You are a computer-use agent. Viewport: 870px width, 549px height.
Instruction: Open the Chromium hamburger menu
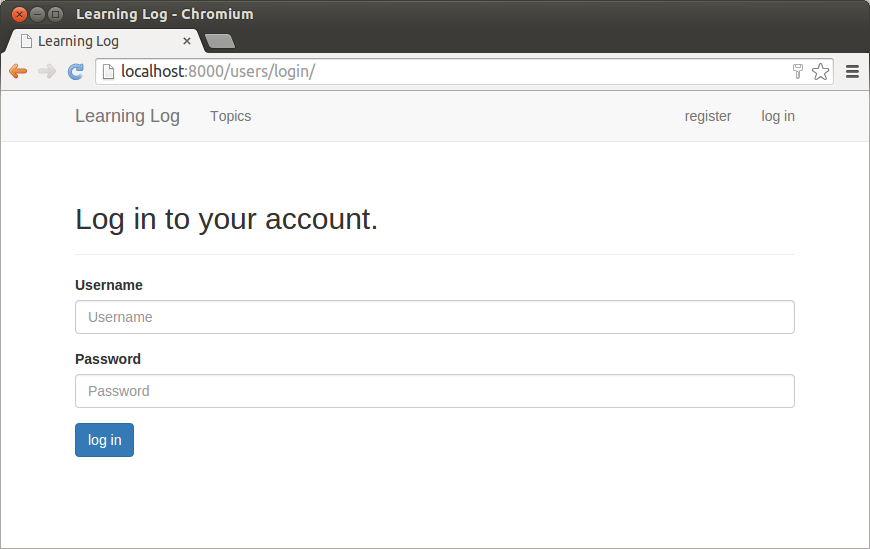[x=852, y=71]
